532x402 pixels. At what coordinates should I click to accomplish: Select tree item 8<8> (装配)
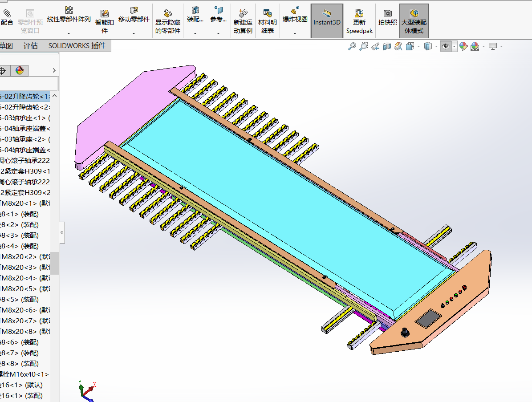[19, 364]
